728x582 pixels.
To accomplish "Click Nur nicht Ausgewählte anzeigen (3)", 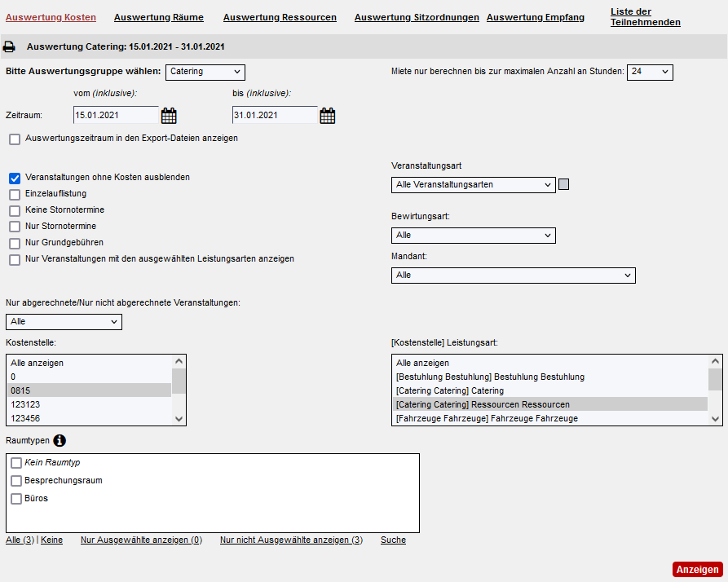I will 292,540.
